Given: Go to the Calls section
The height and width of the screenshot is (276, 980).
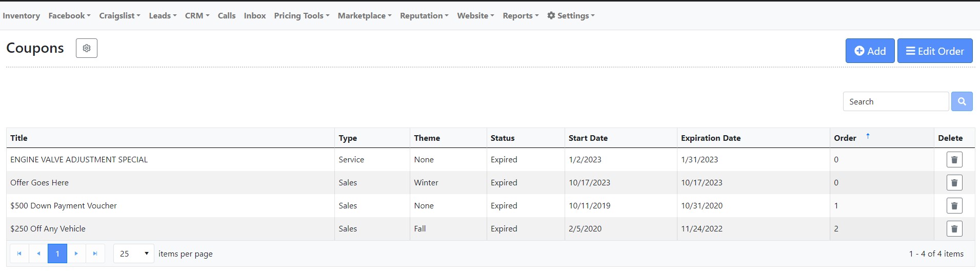Looking at the screenshot, I should coord(226,15).
